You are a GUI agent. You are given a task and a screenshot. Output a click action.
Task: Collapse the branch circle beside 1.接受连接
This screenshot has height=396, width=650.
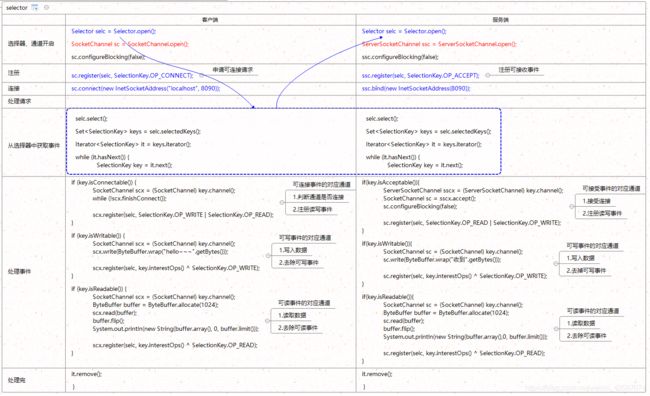click(572, 206)
